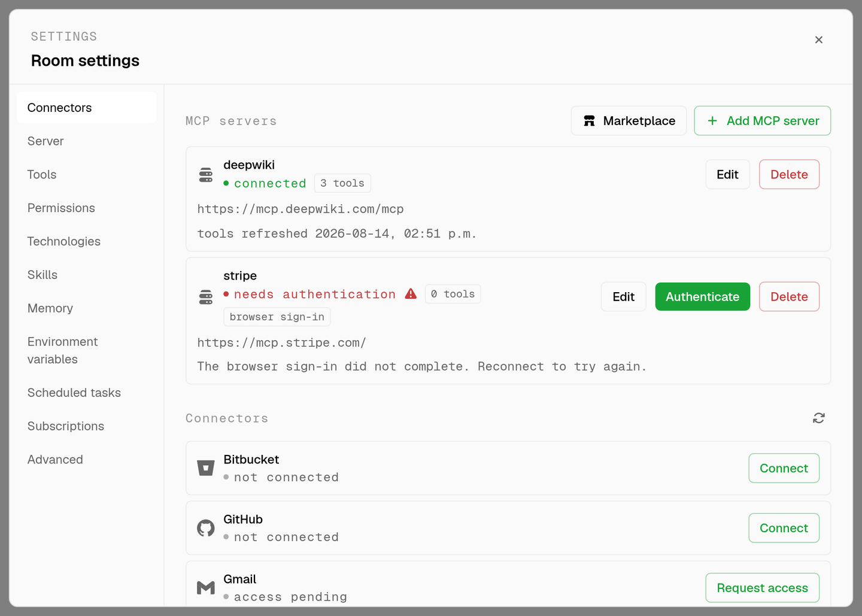
Task: Edit the stripe server
Action: (623, 297)
